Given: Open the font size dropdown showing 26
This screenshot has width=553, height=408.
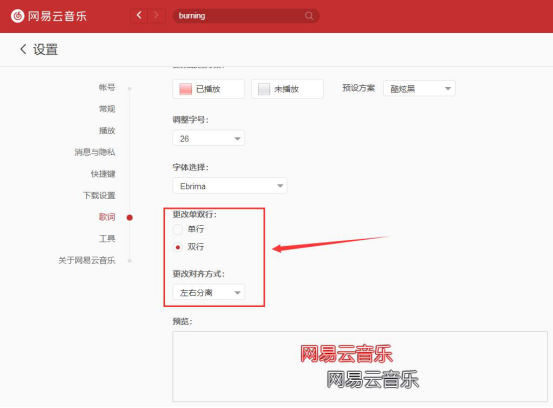Looking at the screenshot, I should point(208,138).
